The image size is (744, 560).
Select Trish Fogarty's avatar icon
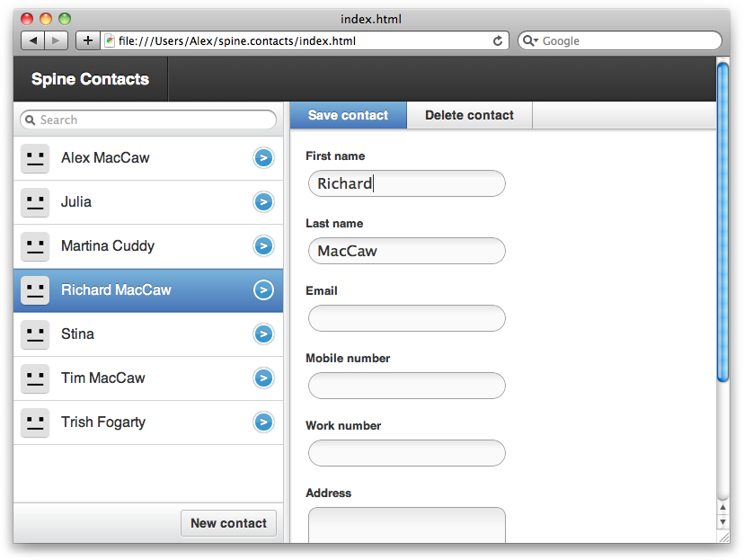pyautogui.click(x=34, y=422)
